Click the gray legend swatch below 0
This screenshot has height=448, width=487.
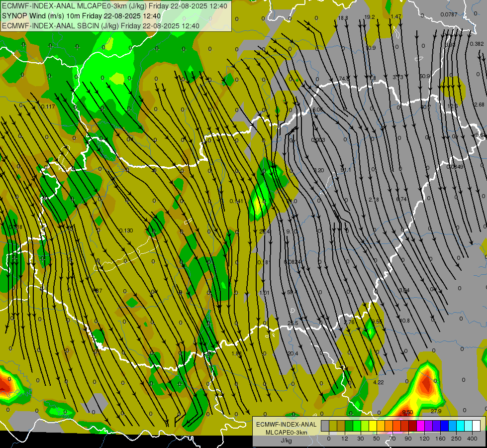click(325, 426)
